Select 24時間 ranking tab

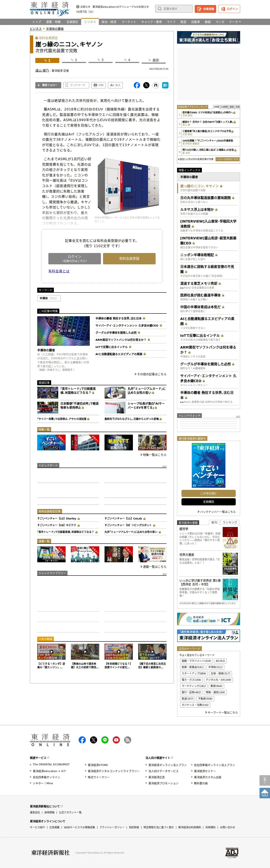coord(224,107)
